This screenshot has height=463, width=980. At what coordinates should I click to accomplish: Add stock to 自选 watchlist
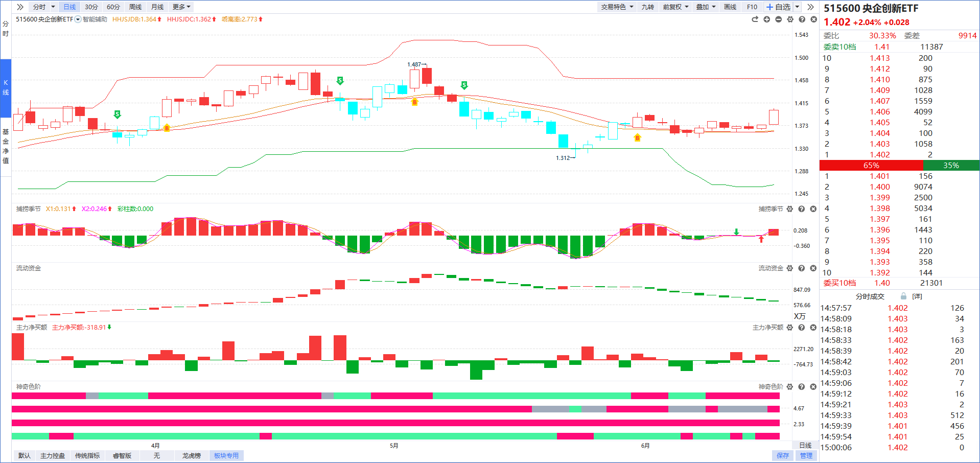pos(778,7)
